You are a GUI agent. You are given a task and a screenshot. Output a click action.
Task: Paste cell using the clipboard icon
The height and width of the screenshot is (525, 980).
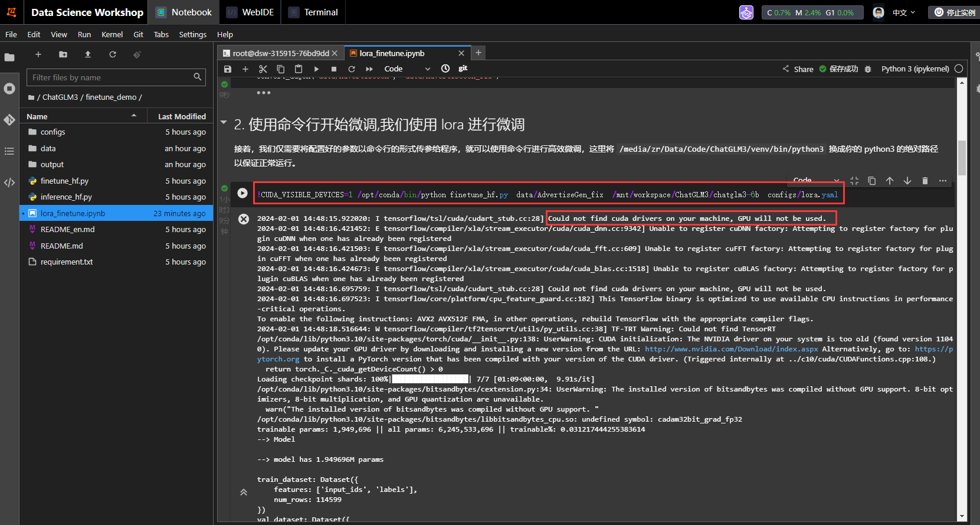(x=299, y=69)
